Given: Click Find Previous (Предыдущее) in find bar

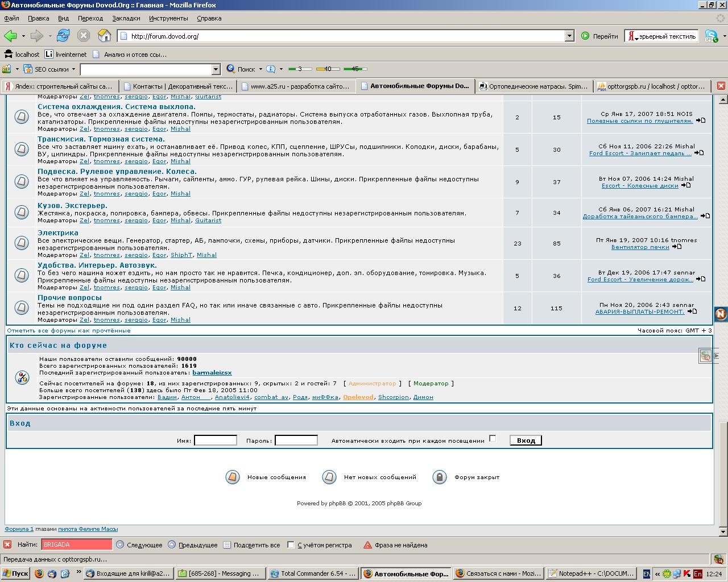Looking at the screenshot, I should (192, 544).
